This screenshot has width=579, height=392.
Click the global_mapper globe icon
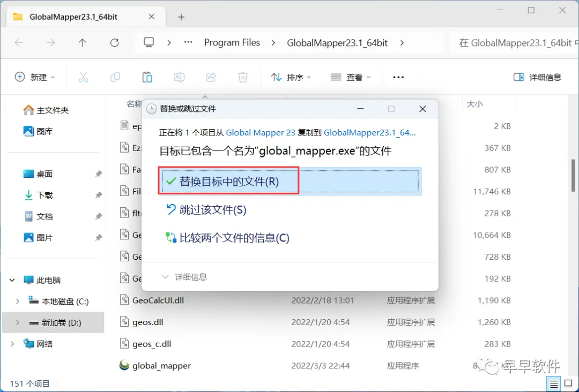point(124,365)
